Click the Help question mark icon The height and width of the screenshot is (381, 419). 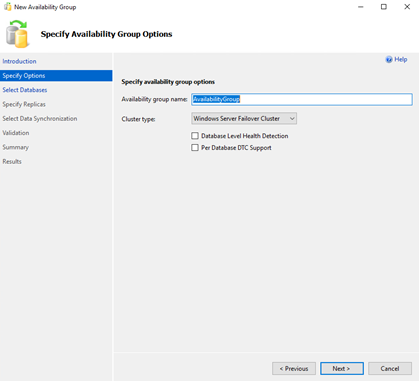point(389,59)
